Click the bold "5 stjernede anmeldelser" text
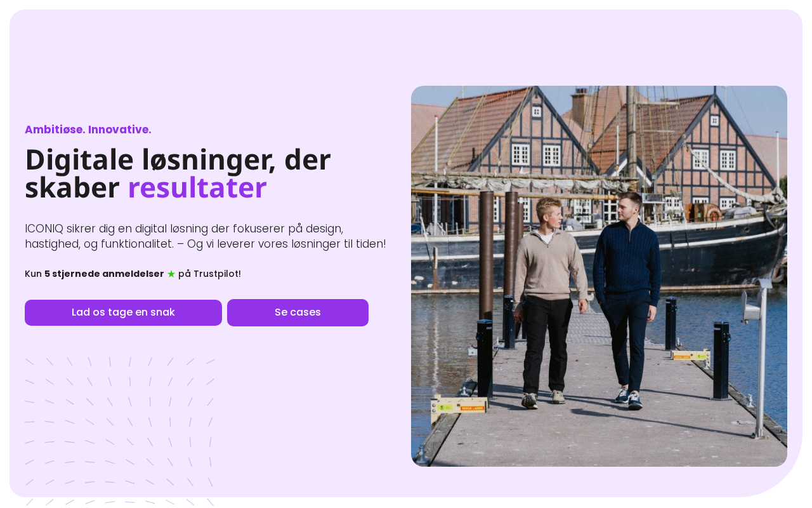 click(x=104, y=274)
